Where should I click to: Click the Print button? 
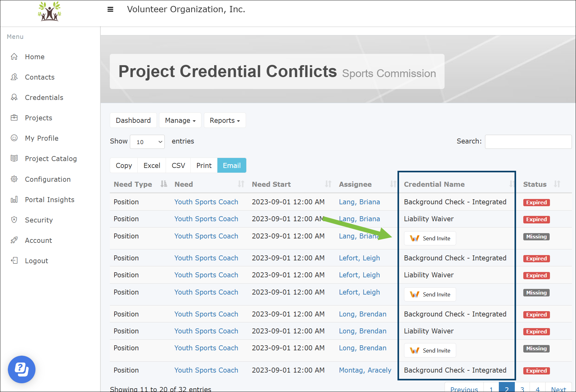click(204, 165)
